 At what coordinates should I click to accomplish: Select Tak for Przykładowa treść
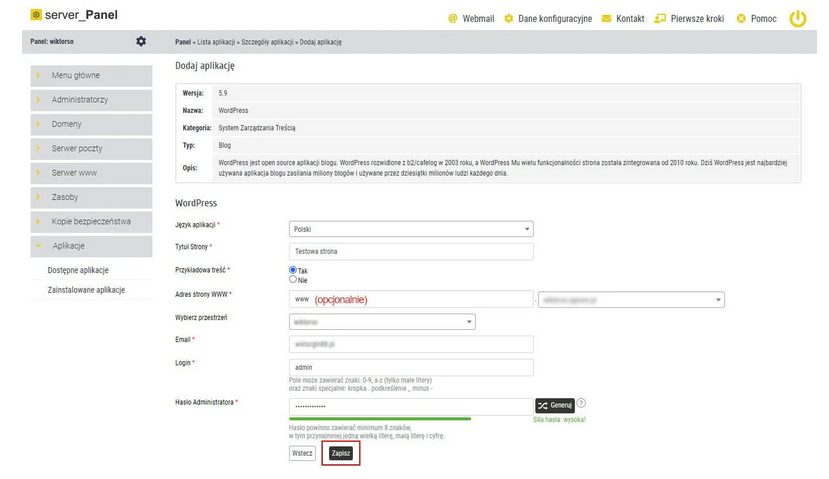[x=293, y=270]
